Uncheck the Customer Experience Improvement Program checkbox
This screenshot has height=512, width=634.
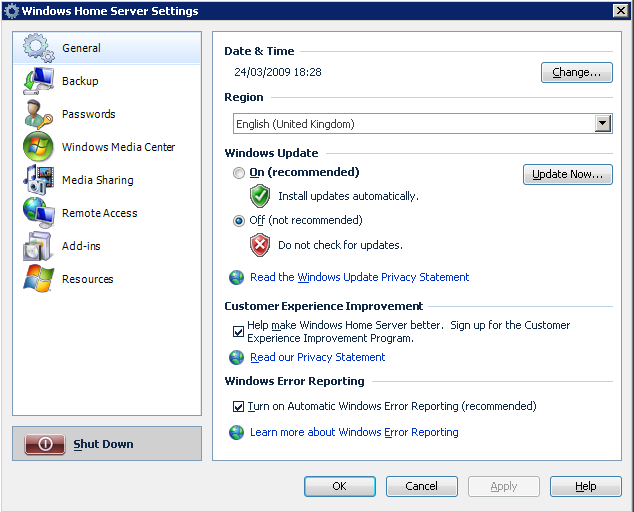coord(239,332)
